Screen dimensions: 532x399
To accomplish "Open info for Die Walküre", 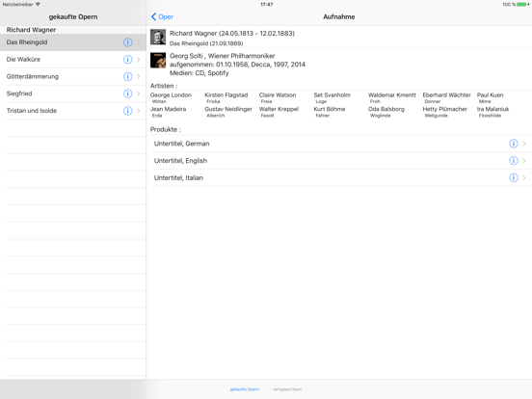I will [x=127, y=60].
